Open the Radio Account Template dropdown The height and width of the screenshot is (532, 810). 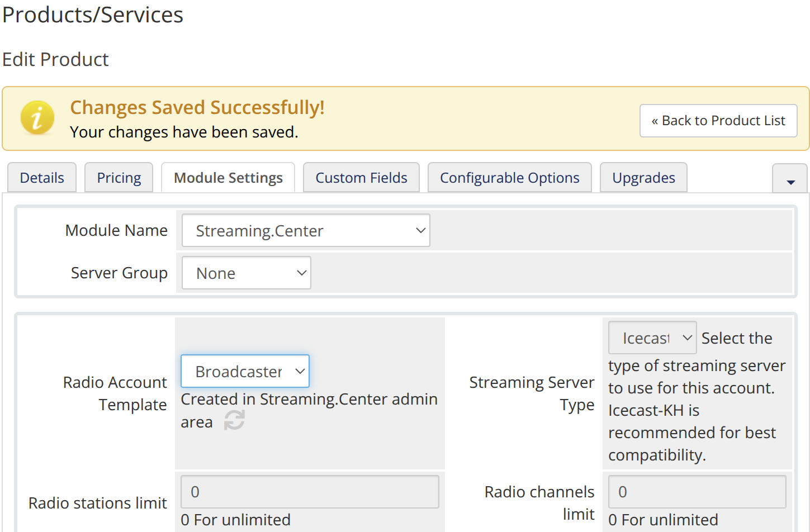(x=245, y=372)
